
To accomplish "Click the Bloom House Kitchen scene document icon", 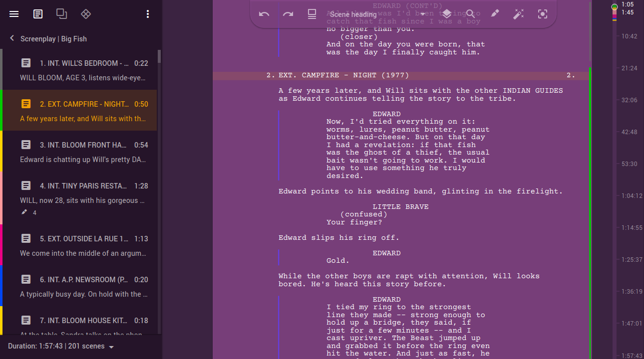I will tap(26, 321).
